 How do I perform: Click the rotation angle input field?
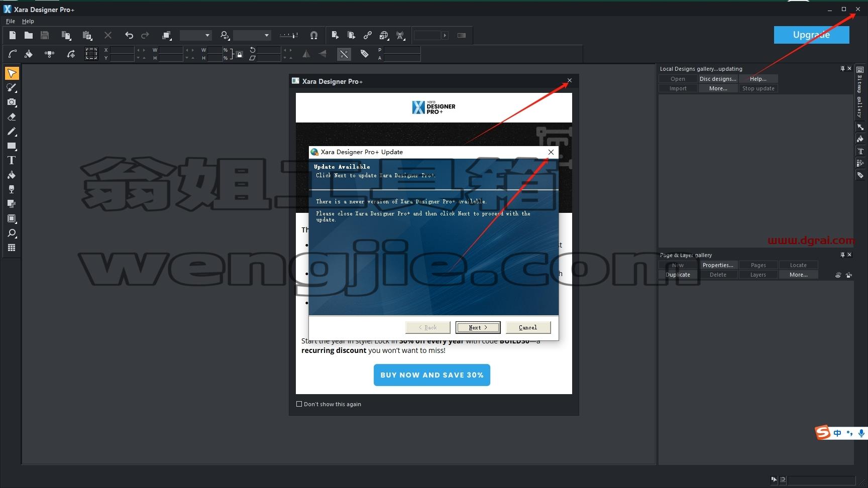(269, 50)
